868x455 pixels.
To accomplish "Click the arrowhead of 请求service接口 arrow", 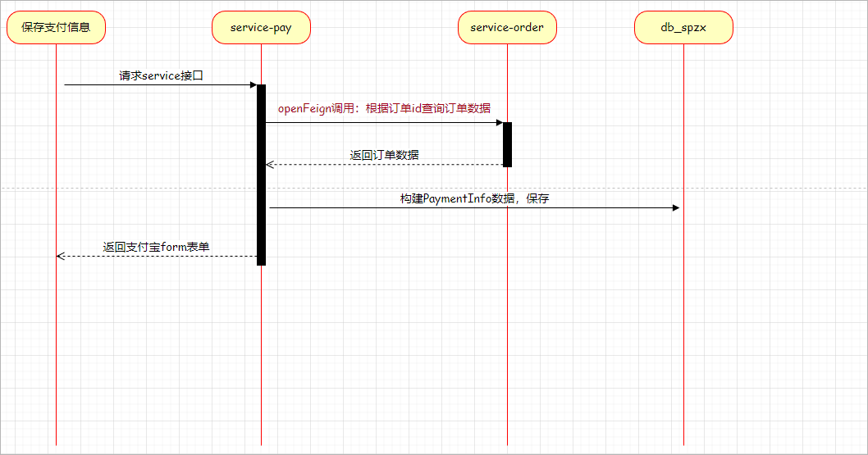I will point(253,84).
